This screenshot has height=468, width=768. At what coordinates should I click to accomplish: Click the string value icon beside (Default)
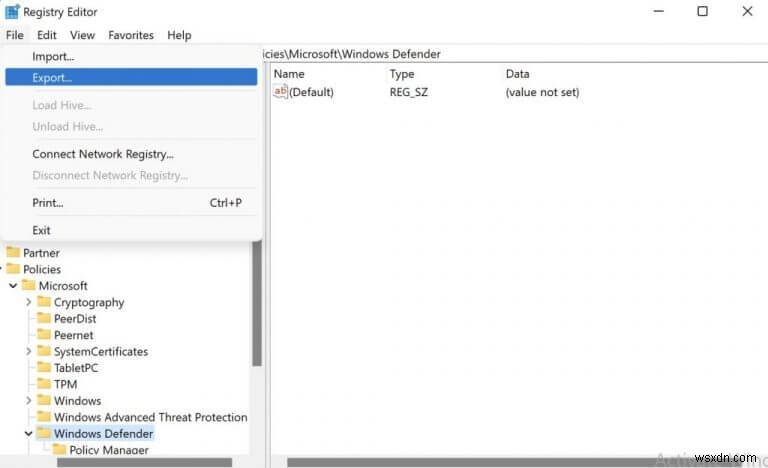tap(280, 92)
